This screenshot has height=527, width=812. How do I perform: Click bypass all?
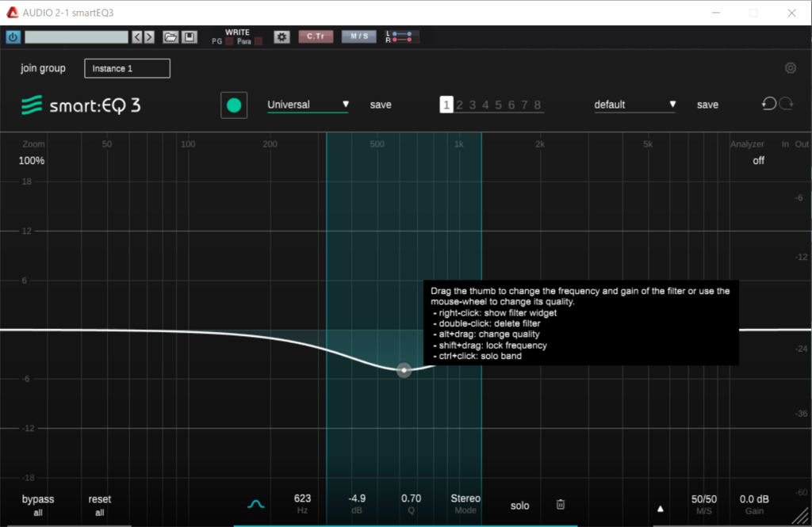click(x=38, y=505)
